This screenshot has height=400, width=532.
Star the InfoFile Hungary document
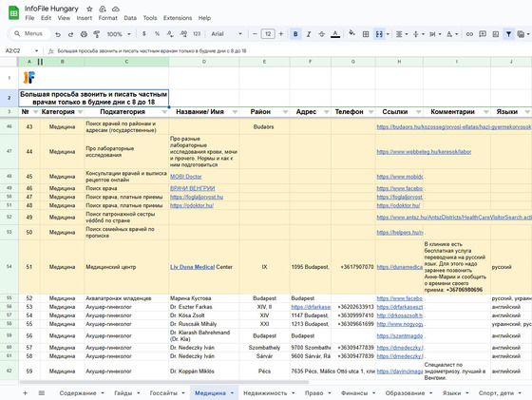pos(89,9)
